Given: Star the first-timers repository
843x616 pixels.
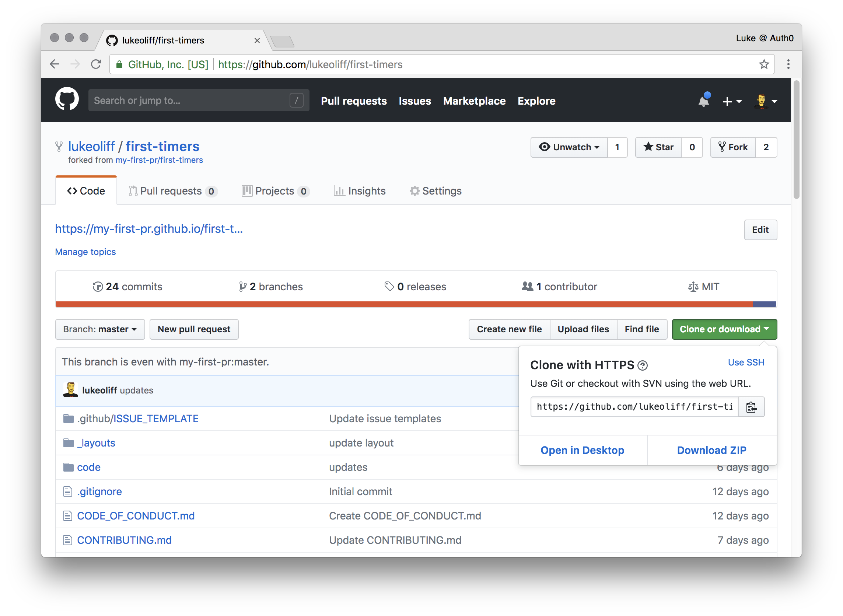Looking at the screenshot, I should click(x=658, y=147).
